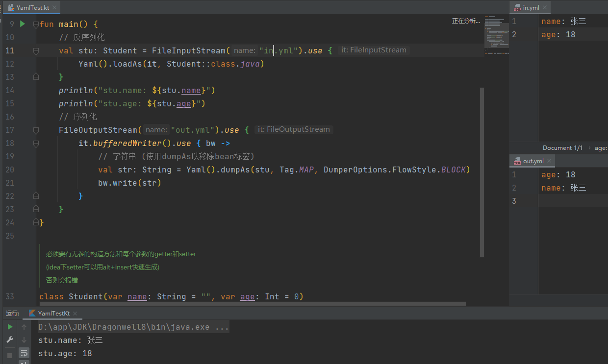Image resolution: width=608 pixels, height=364 pixels.
Task: Rerun YamlTestKt in the run panel
Action: 10,327
